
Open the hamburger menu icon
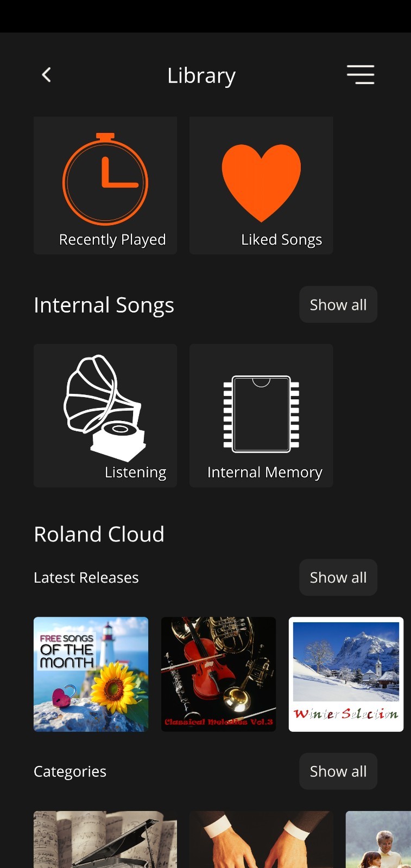(x=361, y=75)
